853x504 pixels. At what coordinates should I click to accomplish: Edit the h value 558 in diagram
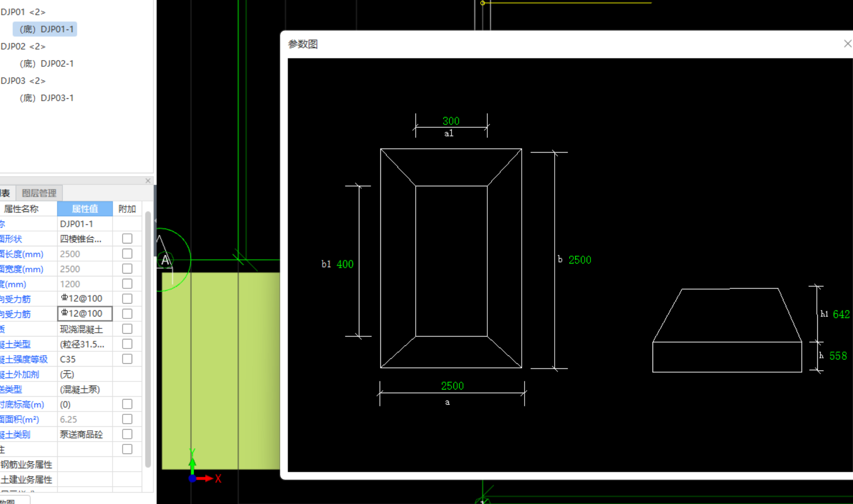click(838, 356)
